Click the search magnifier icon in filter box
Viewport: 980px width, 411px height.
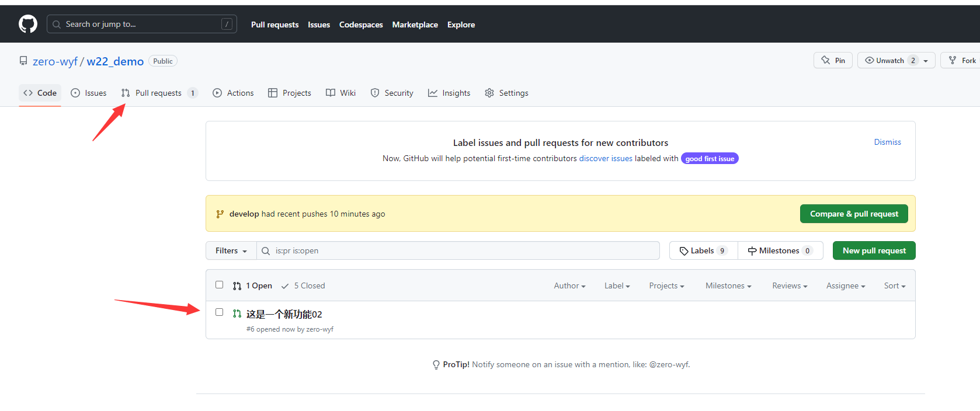tap(266, 251)
